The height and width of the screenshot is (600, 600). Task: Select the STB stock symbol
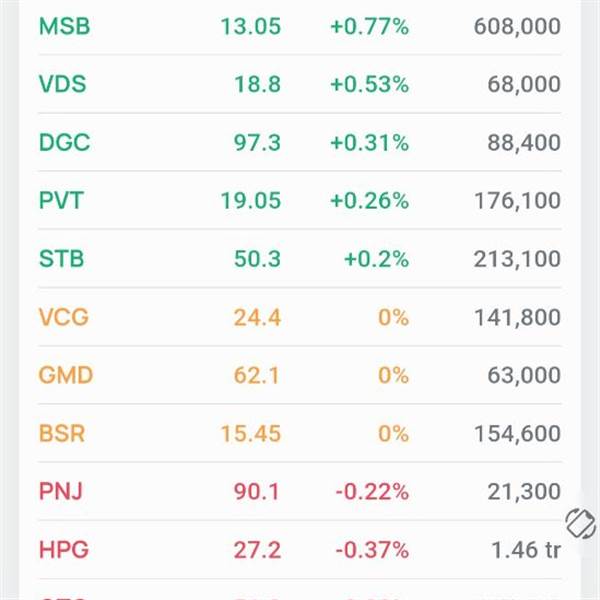pos(61,259)
